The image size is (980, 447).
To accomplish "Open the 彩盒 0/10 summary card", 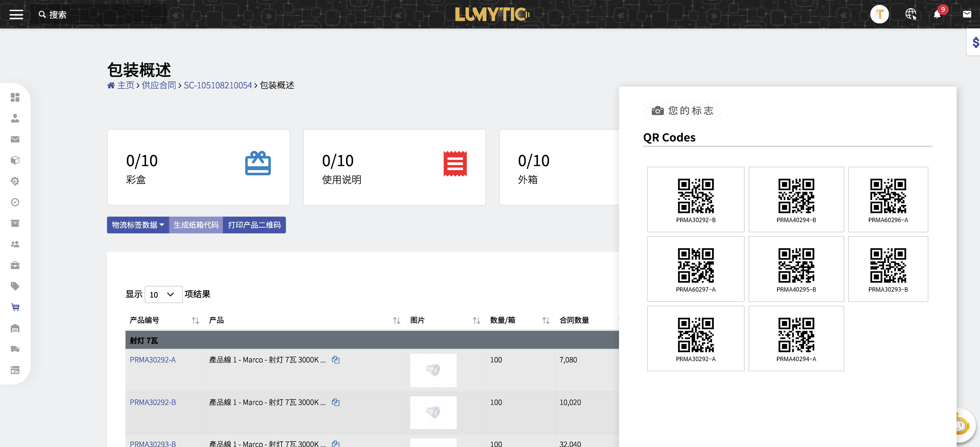I will click(198, 167).
